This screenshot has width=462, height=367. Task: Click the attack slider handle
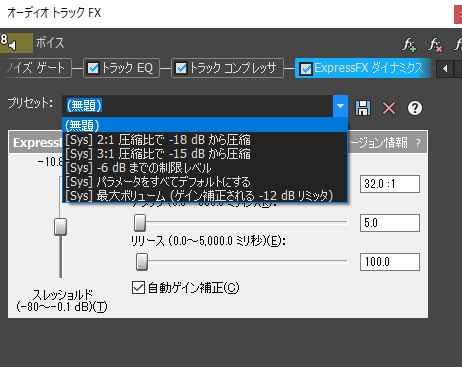coord(140,222)
